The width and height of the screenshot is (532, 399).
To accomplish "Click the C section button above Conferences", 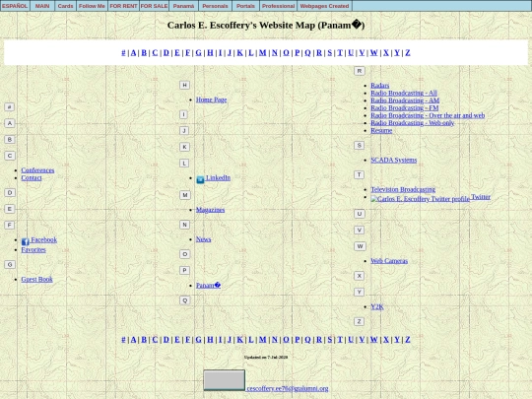I will click(10, 156).
